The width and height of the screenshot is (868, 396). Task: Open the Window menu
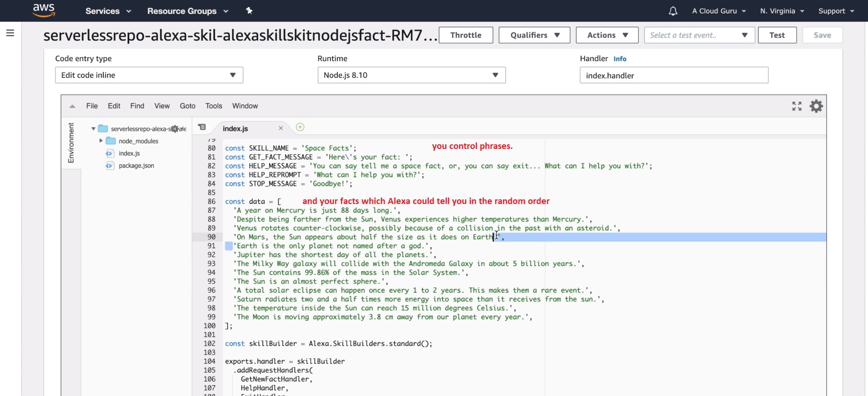pyautogui.click(x=245, y=106)
